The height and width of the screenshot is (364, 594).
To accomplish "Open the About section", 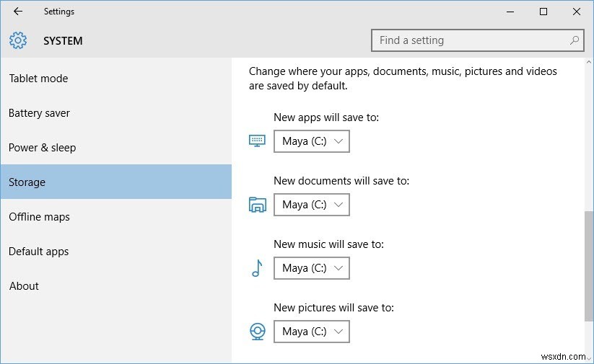I will pyautogui.click(x=116, y=285).
